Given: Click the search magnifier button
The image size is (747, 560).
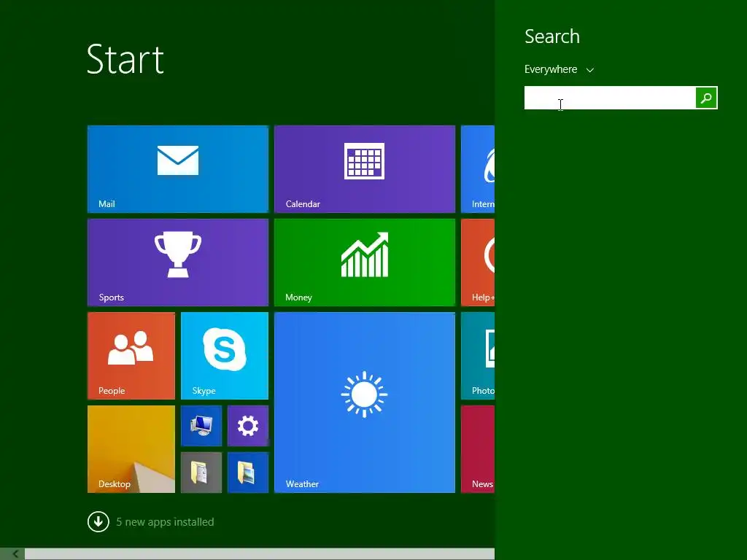Looking at the screenshot, I should (706, 98).
